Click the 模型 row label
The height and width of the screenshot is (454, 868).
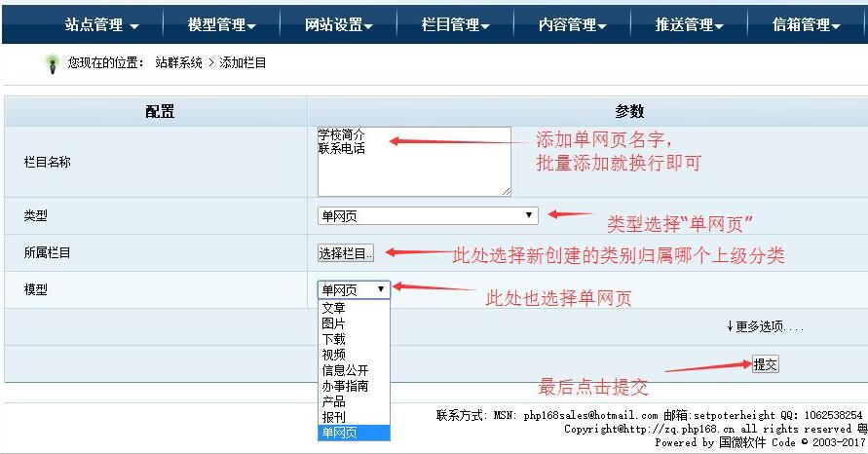tap(35, 289)
